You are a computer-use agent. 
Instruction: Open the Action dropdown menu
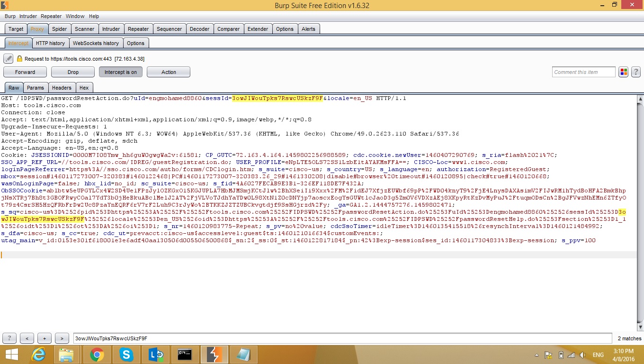coord(168,72)
